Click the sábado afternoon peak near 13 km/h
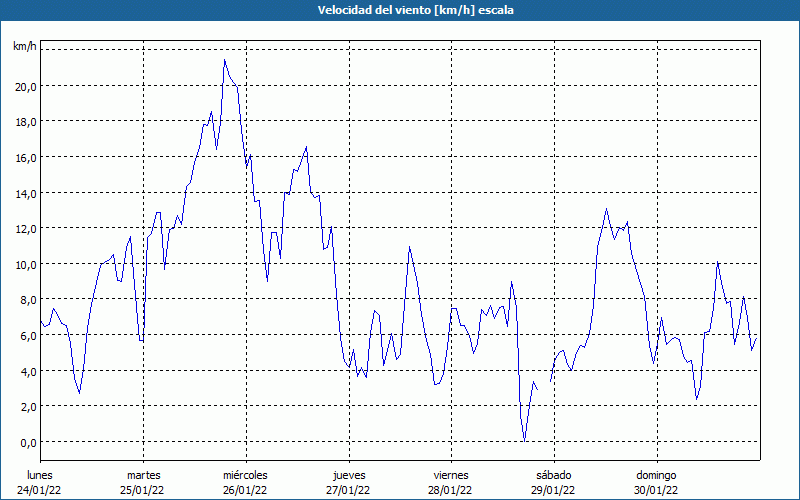Image resolution: width=800 pixels, height=500 pixels. pyautogui.click(x=606, y=209)
